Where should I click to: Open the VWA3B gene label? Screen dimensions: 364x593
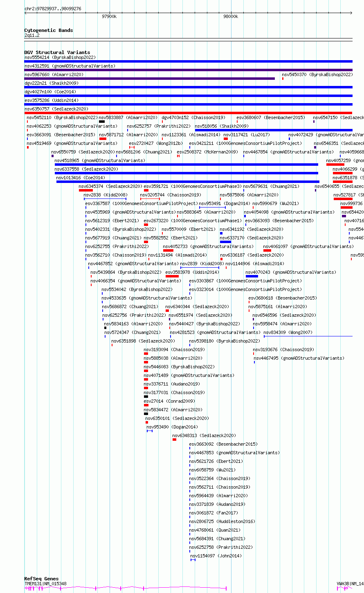tap(350, 584)
